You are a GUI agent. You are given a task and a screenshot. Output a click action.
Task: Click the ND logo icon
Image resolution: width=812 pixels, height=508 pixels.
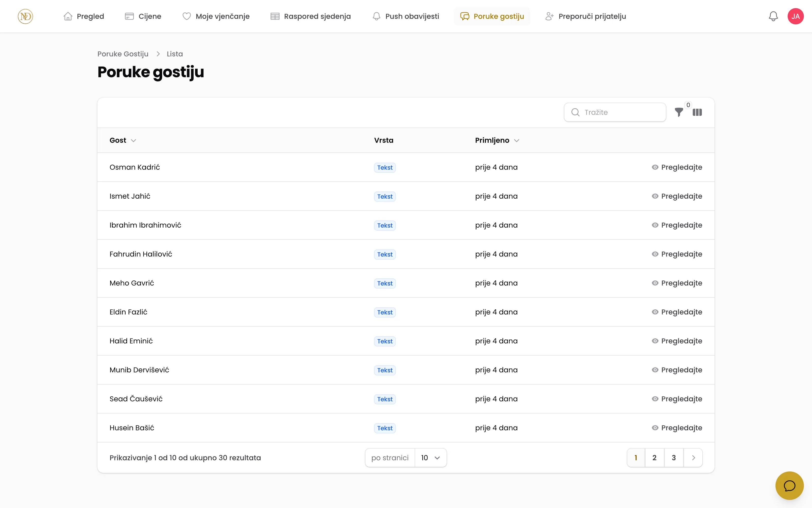(x=25, y=16)
